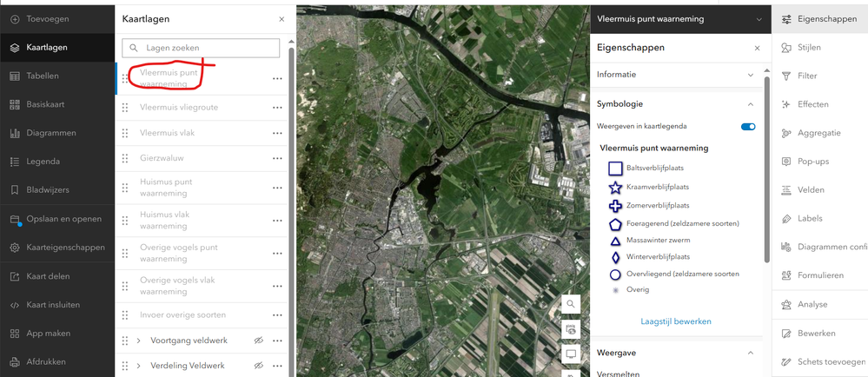Open the Effecten tool
868x377 pixels.
click(820, 104)
